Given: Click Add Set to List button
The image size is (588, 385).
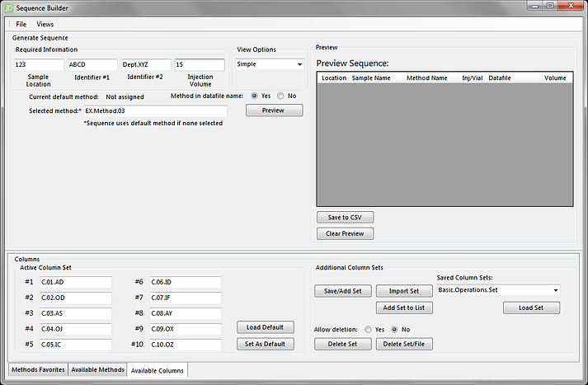Looking at the screenshot, I should click(x=404, y=308).
